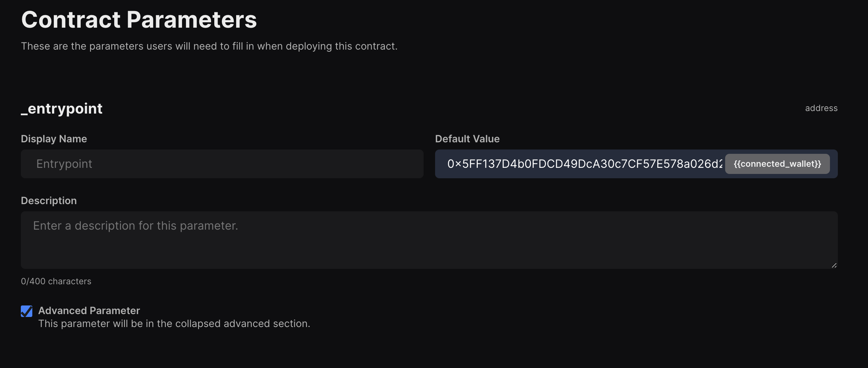Viewport: 868px width, 368px height.
Task: Click the 0/400 characters counter
Action: (56, 281)
